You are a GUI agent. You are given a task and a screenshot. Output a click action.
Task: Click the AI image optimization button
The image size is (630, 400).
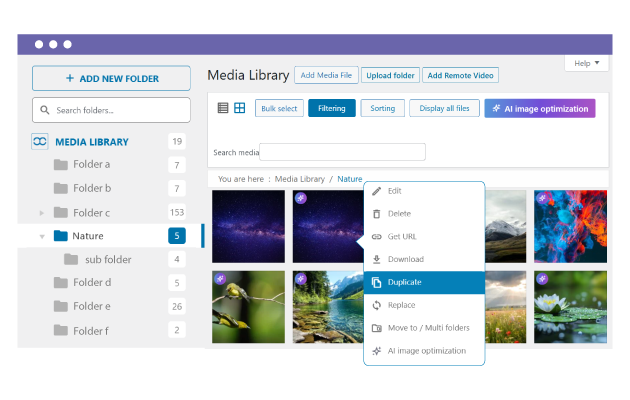click(x=540, y=108)
